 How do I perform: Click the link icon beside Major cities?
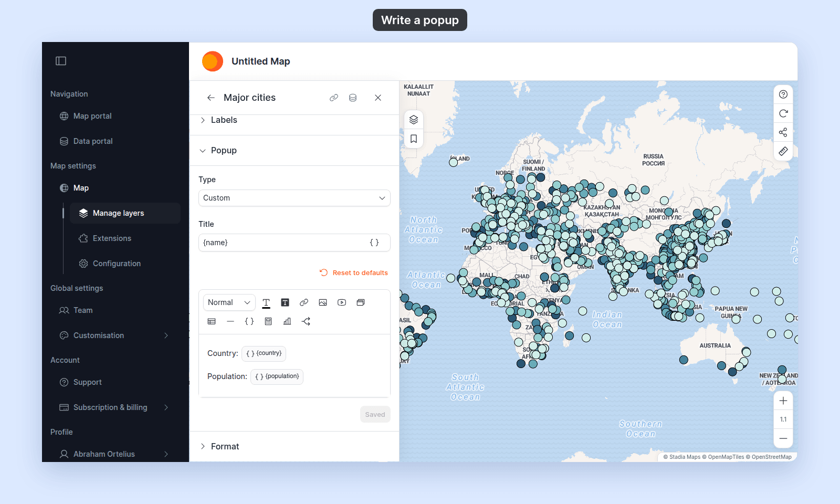point(334,98)
